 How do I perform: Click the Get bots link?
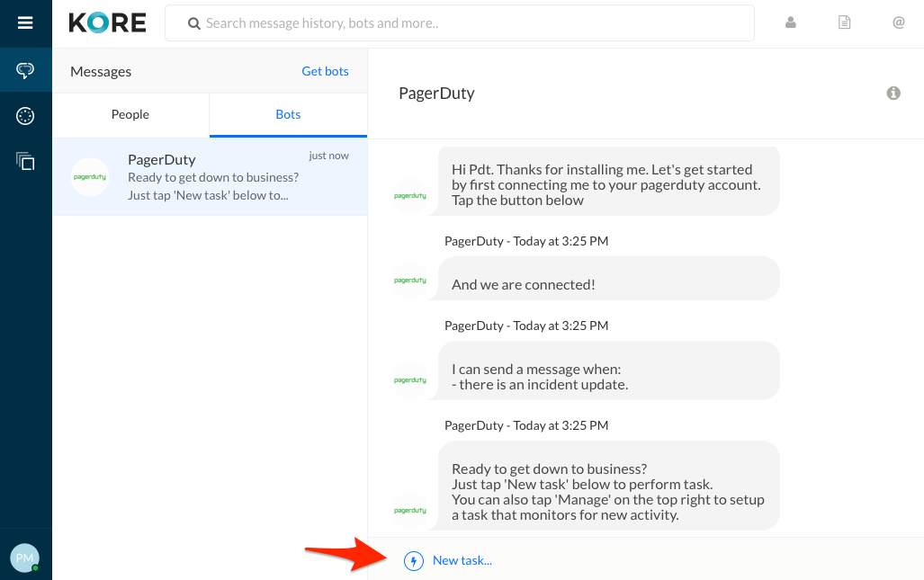click(325, 71)
